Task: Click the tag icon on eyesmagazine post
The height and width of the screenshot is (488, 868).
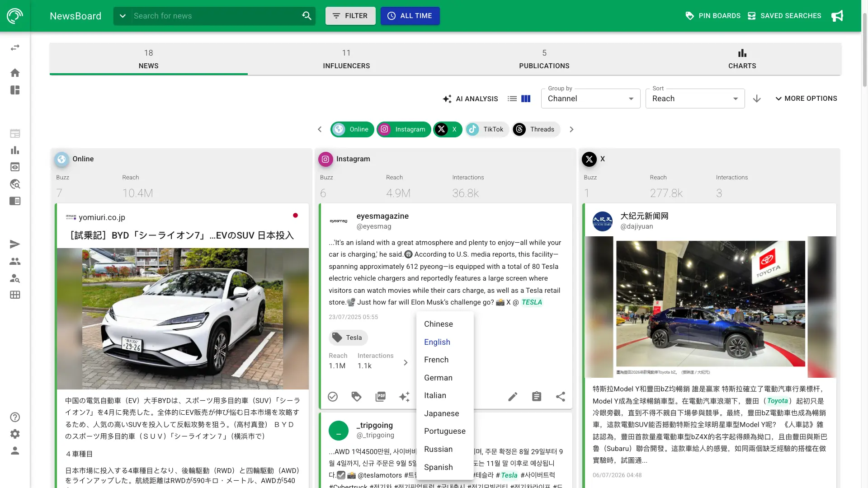Action: [356, 397]
